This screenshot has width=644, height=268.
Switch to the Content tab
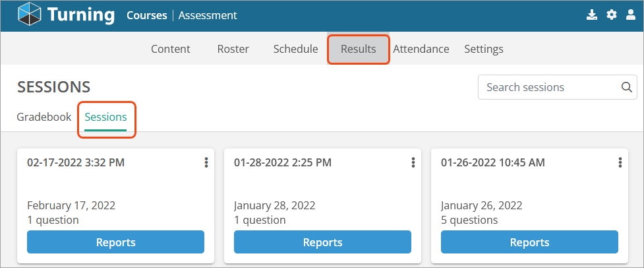point(171,49)
